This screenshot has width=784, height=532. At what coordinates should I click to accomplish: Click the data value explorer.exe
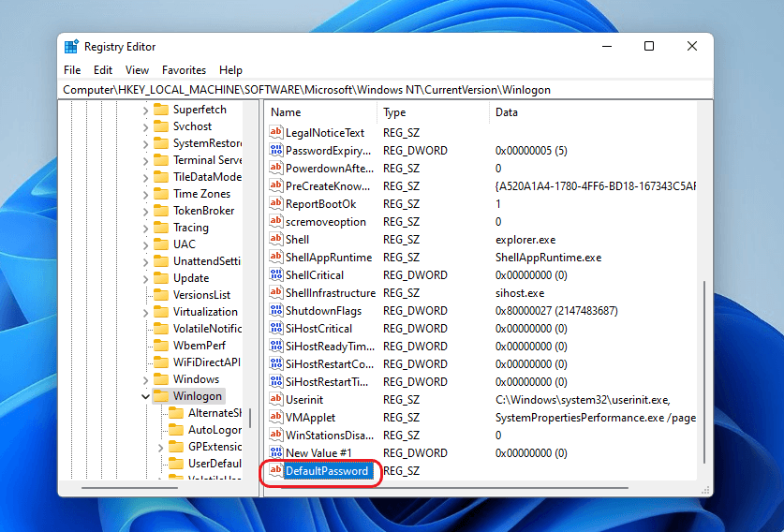525,240
